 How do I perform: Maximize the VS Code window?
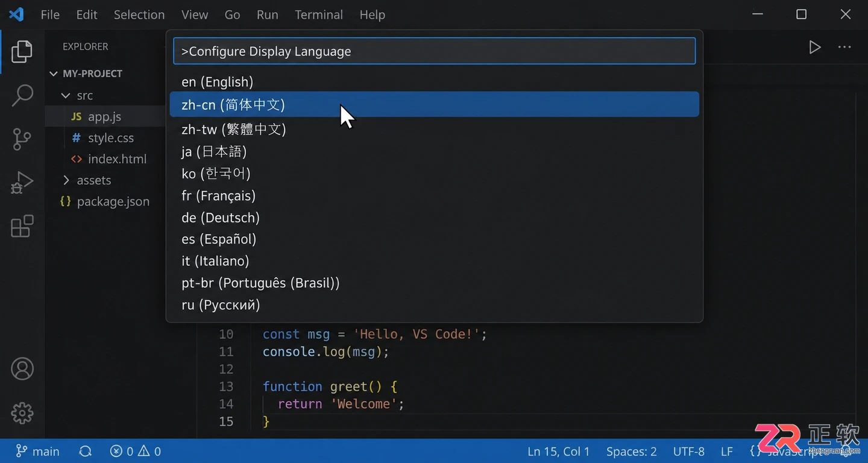801,14
